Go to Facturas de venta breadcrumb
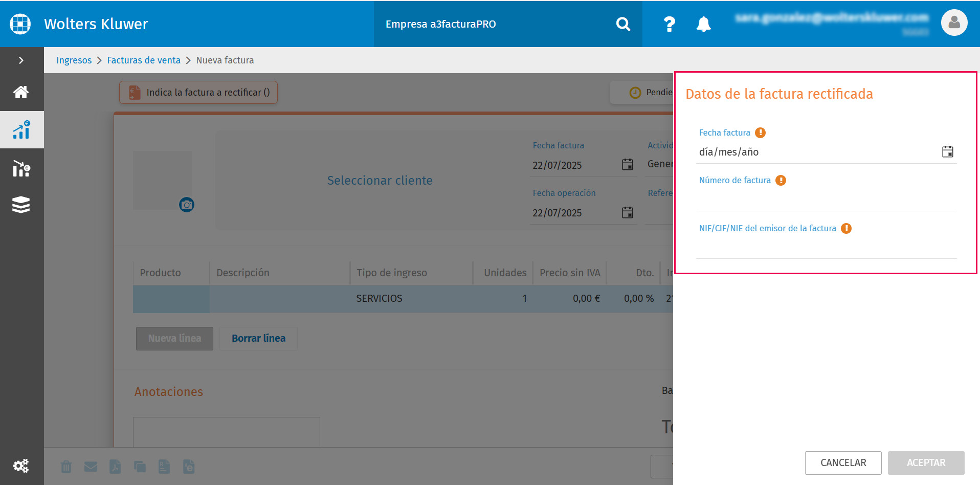This screenshot has height=485, width=980. click(x=144, y=60)
